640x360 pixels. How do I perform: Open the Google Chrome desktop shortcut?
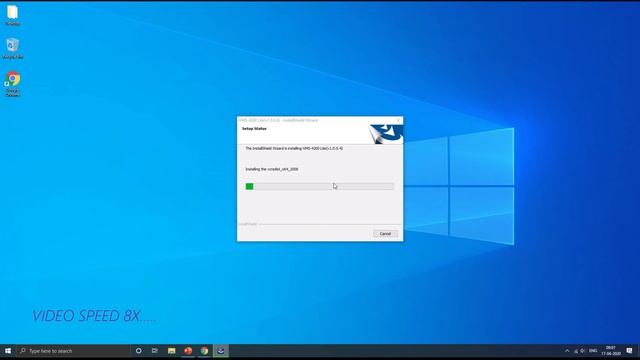pos(13,84)
